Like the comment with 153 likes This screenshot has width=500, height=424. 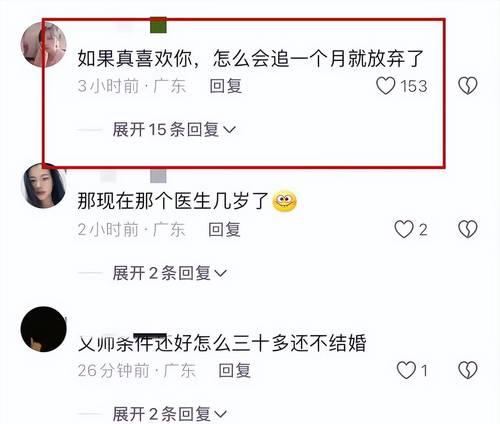(386, 86)
